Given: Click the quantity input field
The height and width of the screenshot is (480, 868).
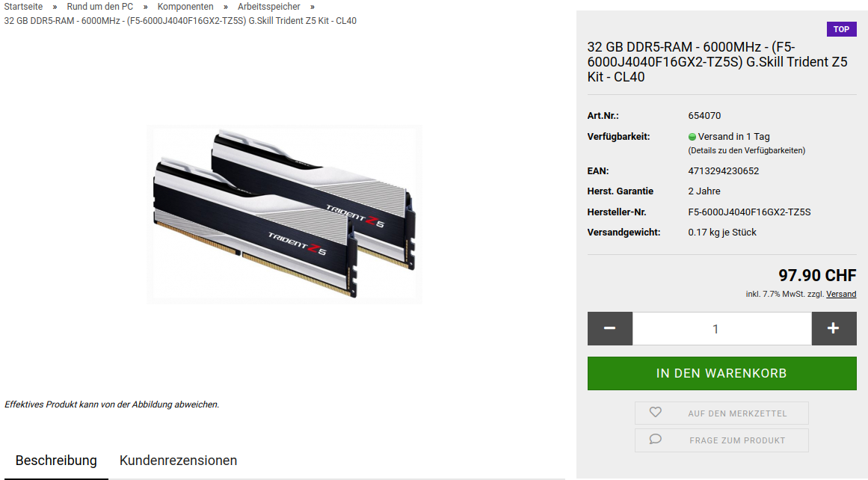Looking at the screenshot, I should pos(722,328).
